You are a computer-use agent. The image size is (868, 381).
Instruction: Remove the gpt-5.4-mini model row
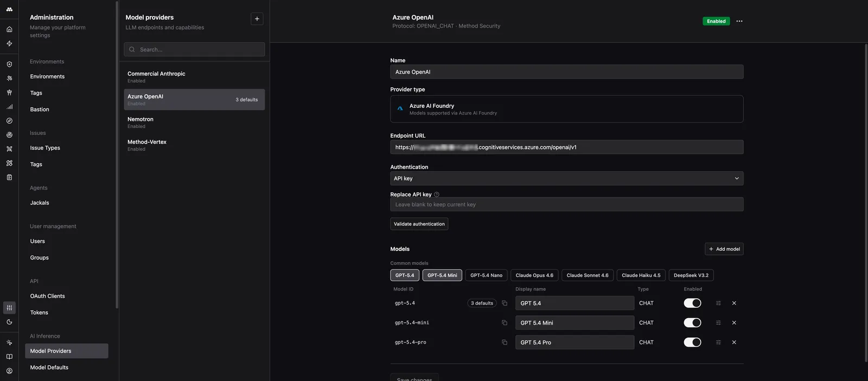734,323
